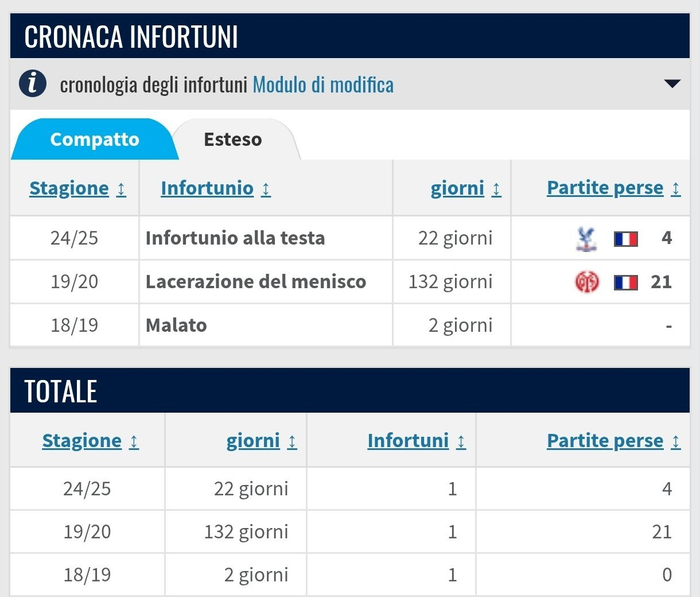Click the Crystal Palace club crest
Screen dimensions: 700x597
[586, 239]
